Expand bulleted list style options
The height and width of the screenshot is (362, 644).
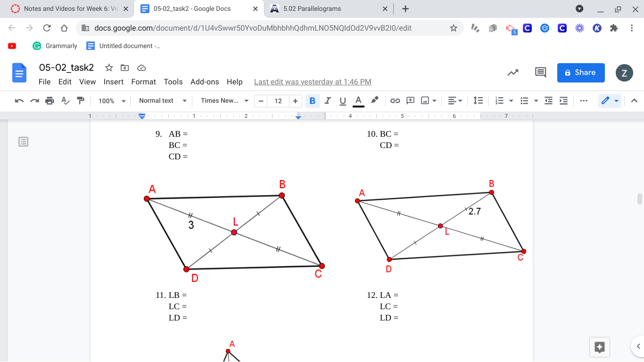click(536, 100)
